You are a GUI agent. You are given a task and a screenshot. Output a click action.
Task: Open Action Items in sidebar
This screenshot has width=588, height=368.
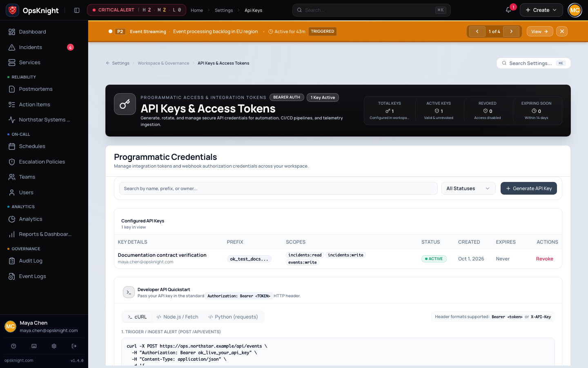pos(44,105)
